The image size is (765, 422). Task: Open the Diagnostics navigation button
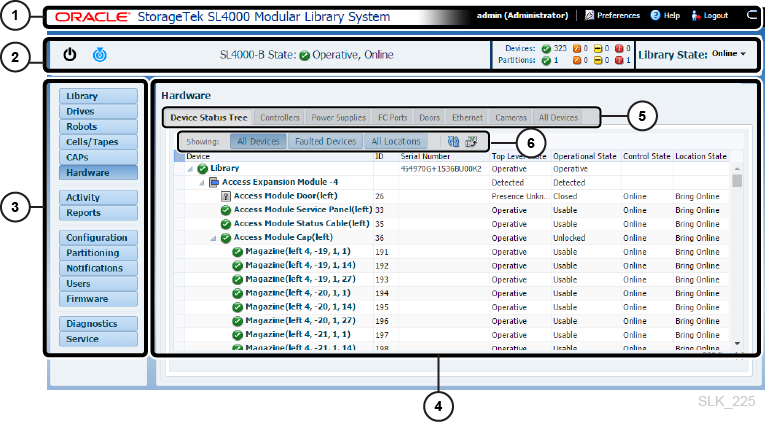coord(98,324)
